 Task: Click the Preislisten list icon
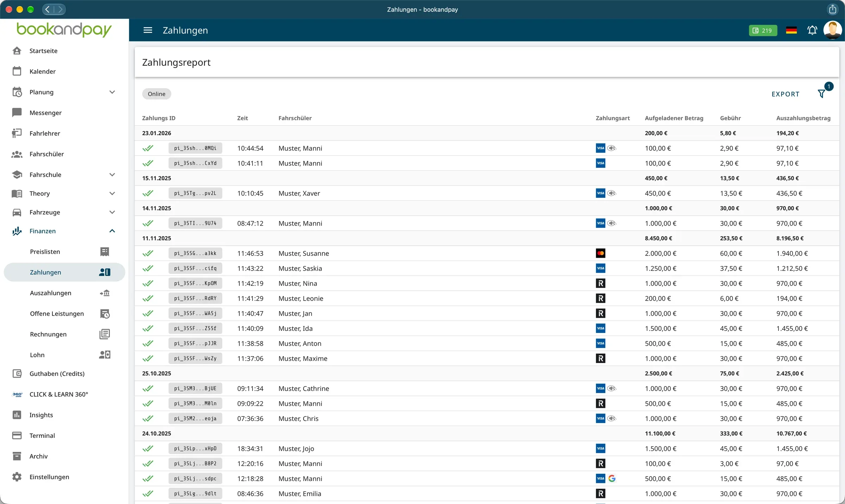[105, 252]
